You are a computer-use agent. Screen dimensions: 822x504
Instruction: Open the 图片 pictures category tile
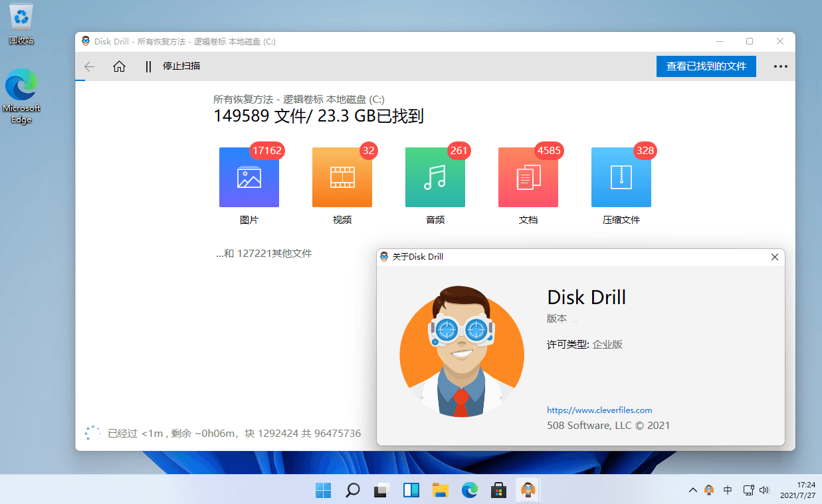point(249,177)
